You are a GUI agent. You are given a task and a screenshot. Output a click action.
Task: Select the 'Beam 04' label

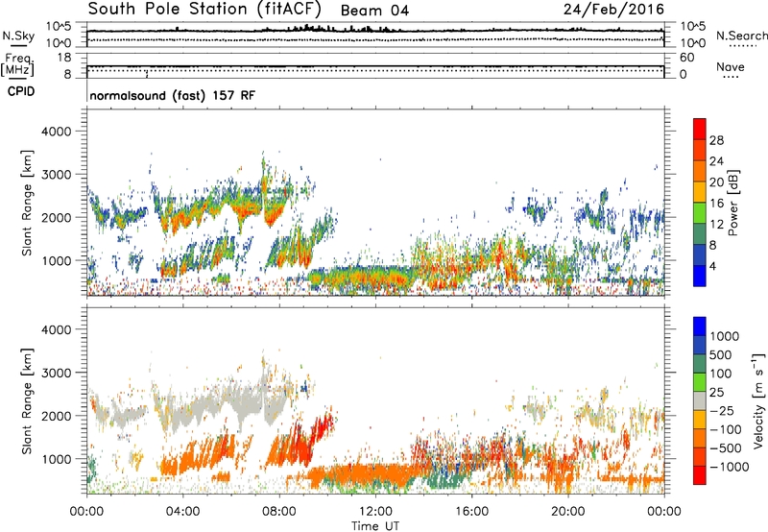pos(374,11)
